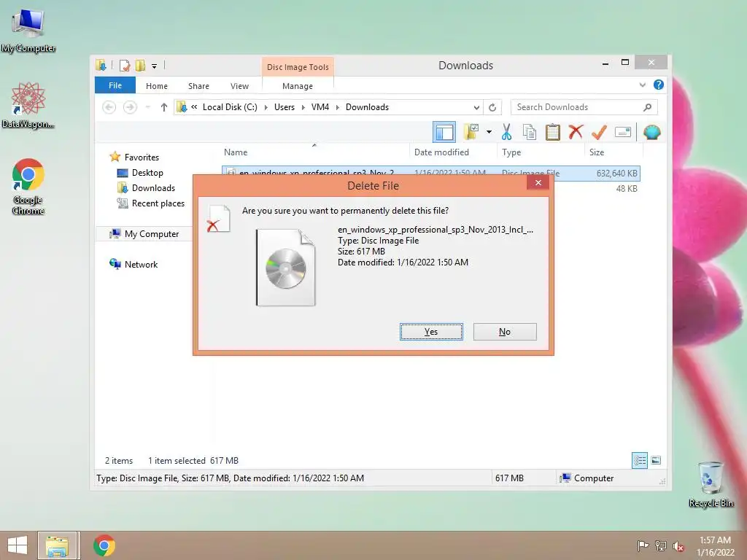This screenshot has width=747, height=560.
Task: Click the folder options toolbar icon
Action: (471, 132)
